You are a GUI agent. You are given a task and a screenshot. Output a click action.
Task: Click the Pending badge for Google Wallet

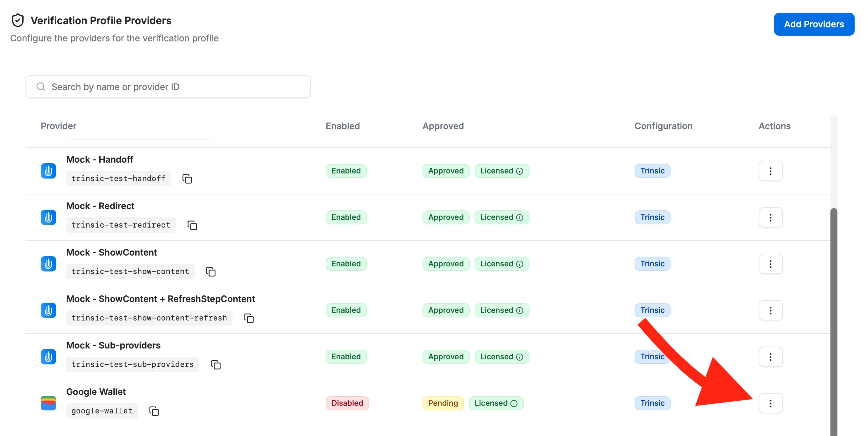coord(442,403)
